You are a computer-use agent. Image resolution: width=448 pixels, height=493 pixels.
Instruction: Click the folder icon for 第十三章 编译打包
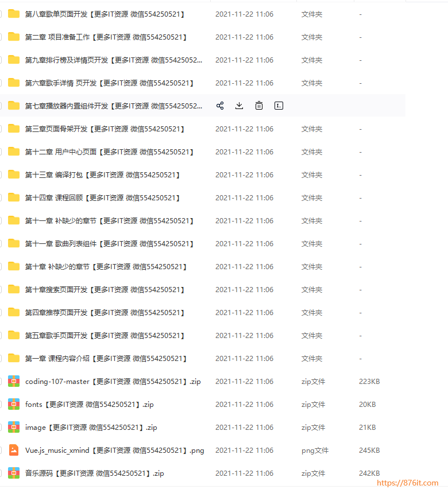[14, 174]
